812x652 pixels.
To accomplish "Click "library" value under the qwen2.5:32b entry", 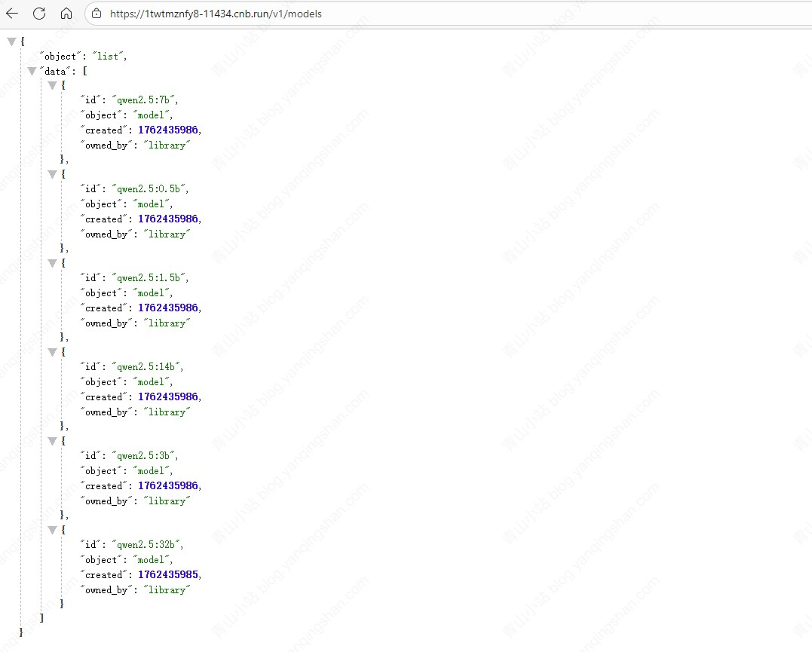I will click(x=166, y=589).
